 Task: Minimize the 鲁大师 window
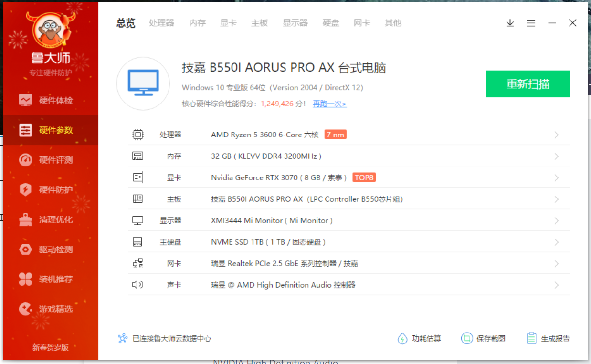pyautogui.click(x=552, y=23)
